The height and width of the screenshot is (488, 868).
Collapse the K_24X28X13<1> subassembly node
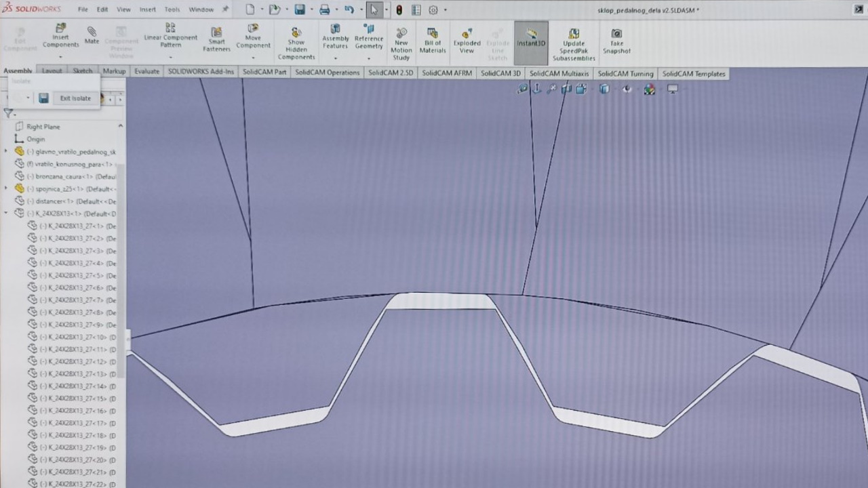point(6,213)
